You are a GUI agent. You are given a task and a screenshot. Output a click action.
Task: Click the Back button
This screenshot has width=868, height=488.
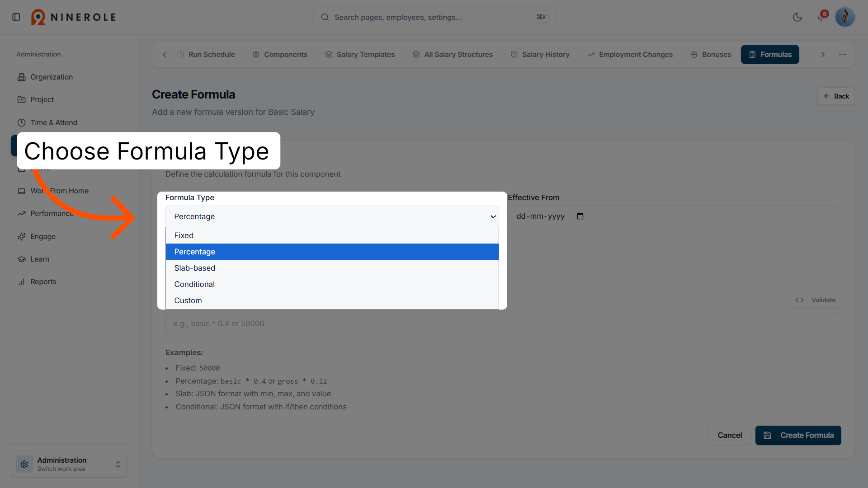(836, 96)
